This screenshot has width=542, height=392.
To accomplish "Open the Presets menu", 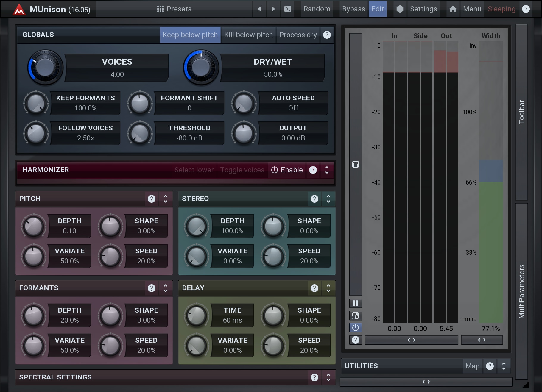I will tap(174, 9).
